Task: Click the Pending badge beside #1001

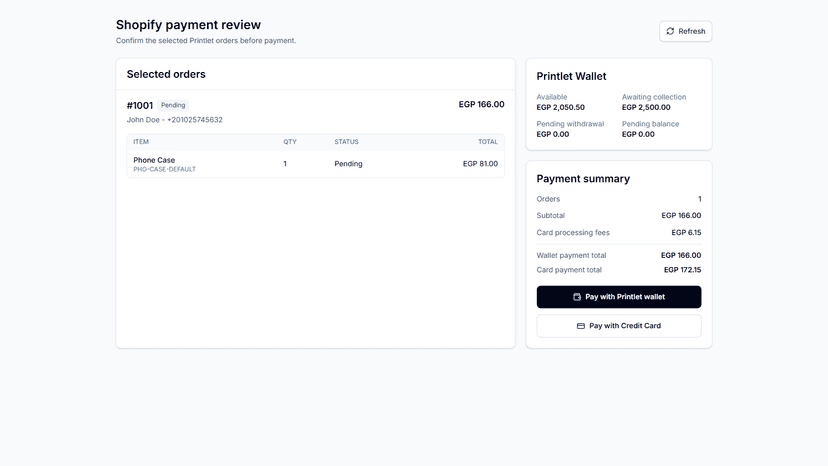Action: point(173,105)
